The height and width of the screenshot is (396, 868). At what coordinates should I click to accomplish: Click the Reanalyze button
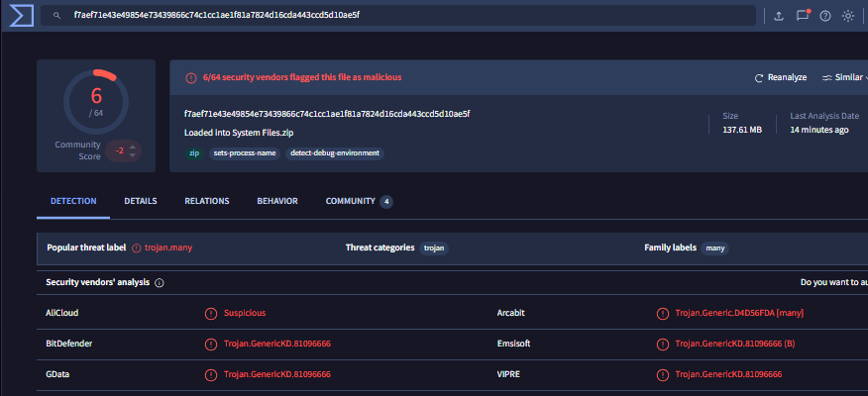point(781,77)
